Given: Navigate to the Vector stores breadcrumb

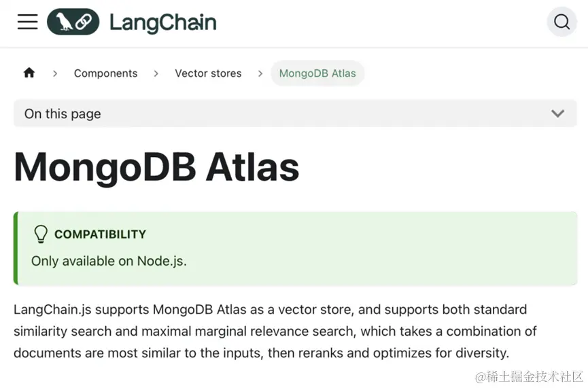Looking at the screenshot, I should pyautogui.click(x=208, y=73).
